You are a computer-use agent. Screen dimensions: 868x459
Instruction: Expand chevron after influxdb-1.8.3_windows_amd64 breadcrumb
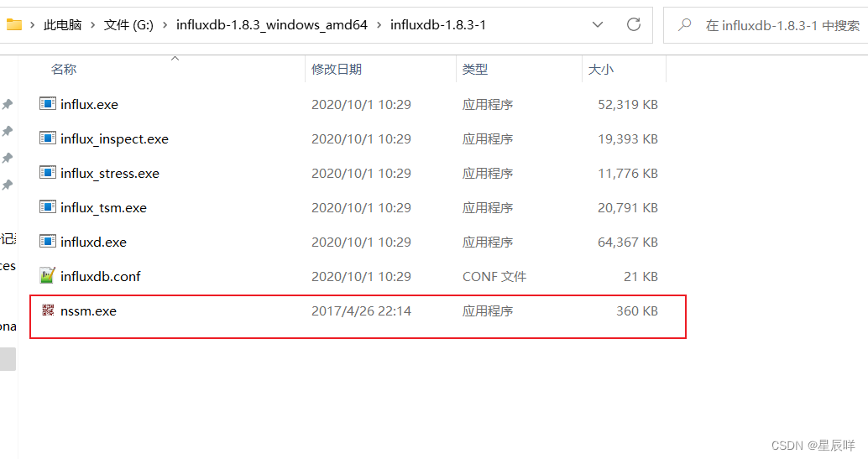tap(379, 25)
